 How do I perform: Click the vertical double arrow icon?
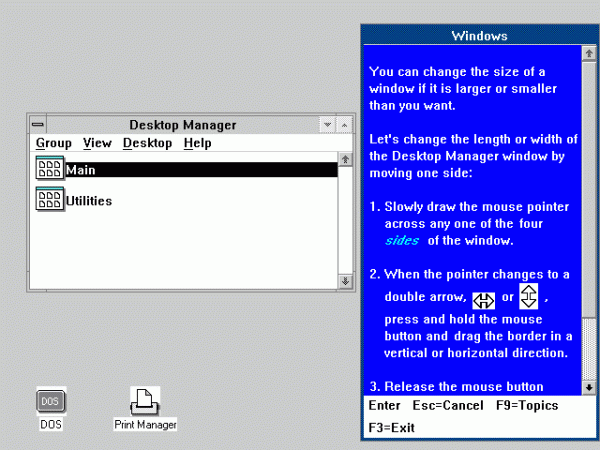pyautogui.click(x=530, y=296)
